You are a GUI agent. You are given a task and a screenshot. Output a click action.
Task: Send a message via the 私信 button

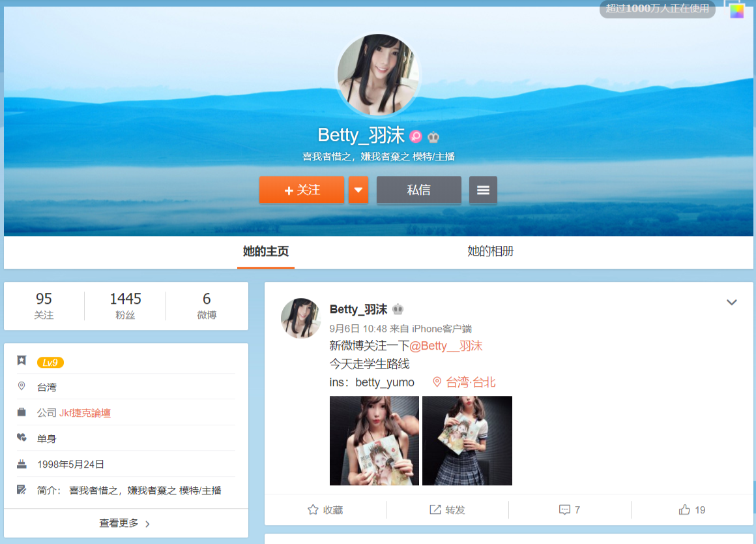coord(418,190)
